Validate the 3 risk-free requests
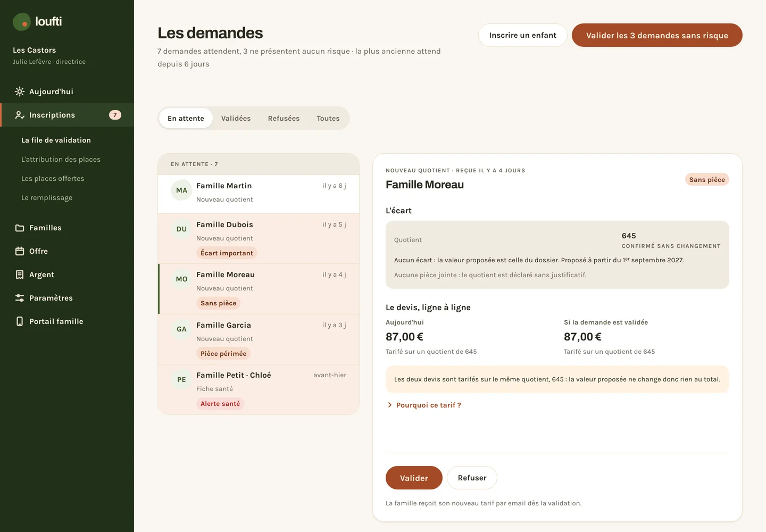 657,35
